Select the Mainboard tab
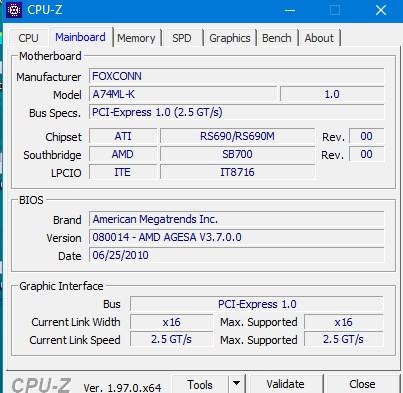Image resolution: width=403 pixels, height=393 pixels. coord(80,37)
